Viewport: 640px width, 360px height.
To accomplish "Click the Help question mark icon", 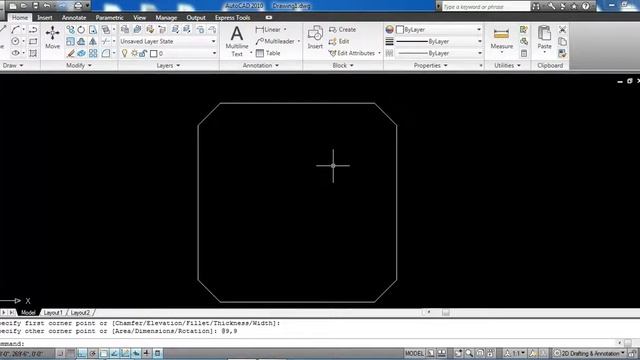I will click(x=586, y=6).
